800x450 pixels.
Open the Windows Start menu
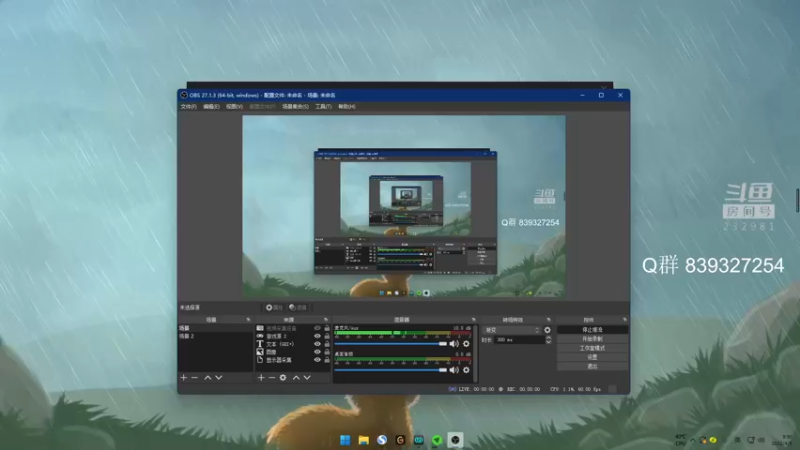pyautogui.click(x=345, y=440)
